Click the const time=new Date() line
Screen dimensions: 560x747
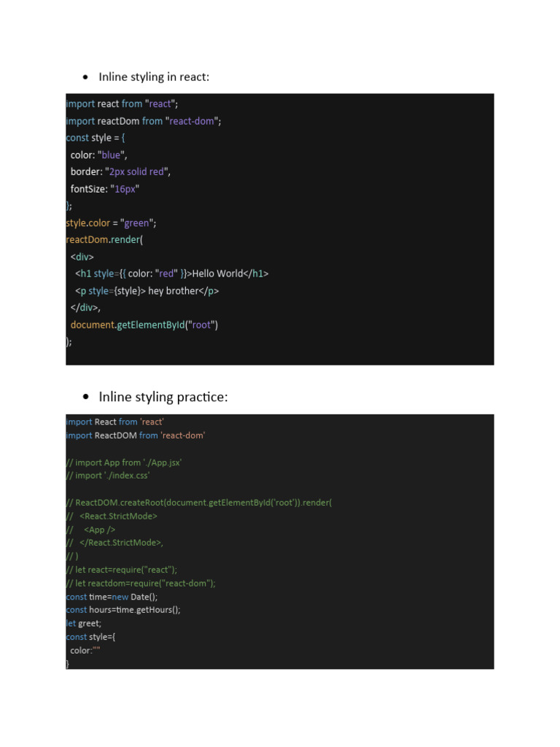point(112,597)
